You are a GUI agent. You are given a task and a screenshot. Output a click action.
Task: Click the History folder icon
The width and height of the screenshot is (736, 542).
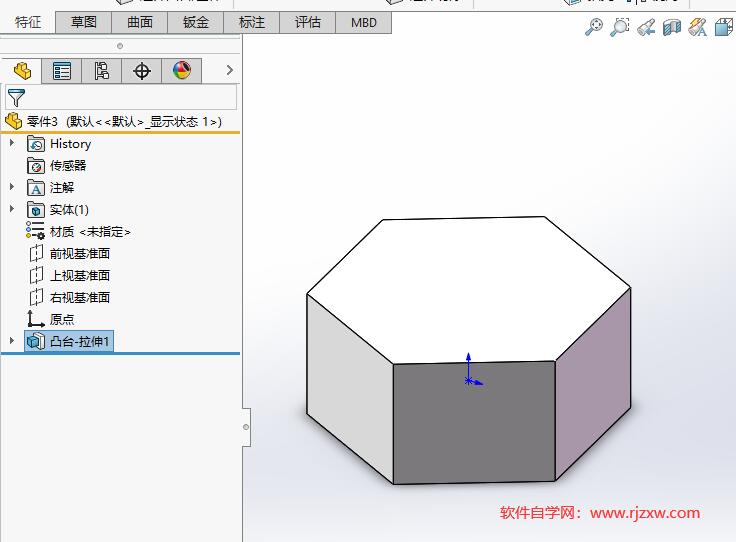[x=36, y=144]
